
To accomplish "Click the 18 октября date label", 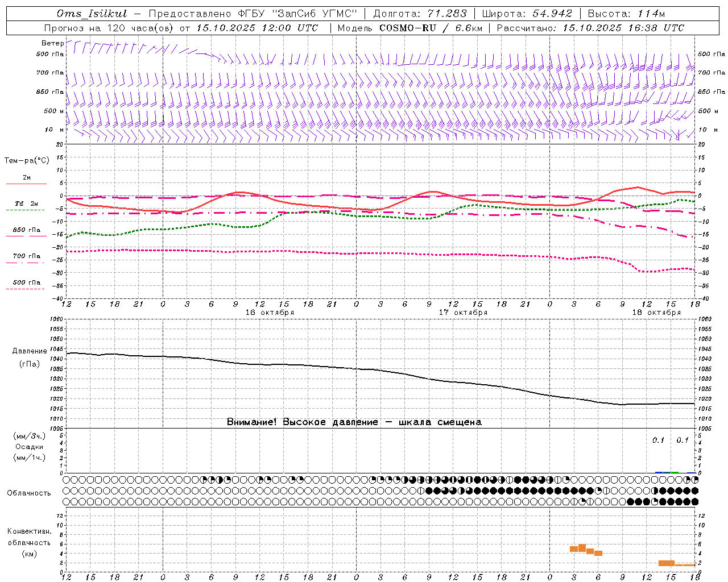I will 656,313.
